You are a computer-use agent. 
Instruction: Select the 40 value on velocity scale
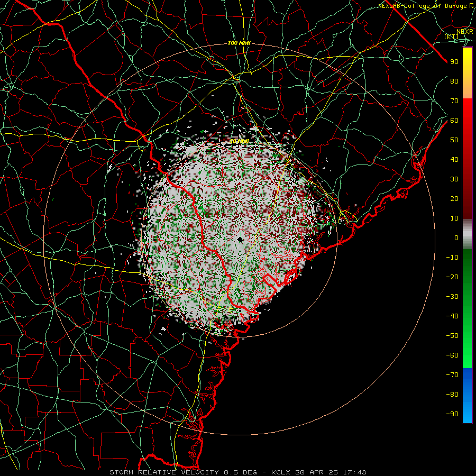click(x=454, y=160)
